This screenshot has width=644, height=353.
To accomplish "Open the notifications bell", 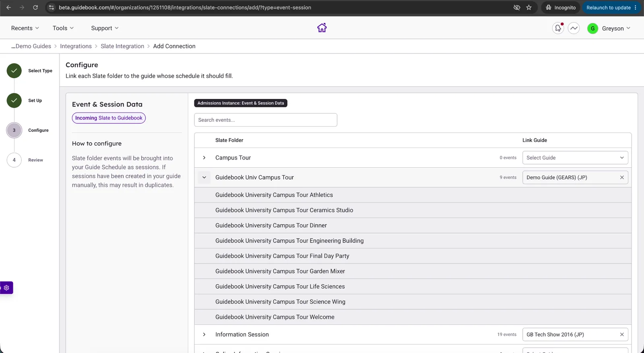I will 558,28.
